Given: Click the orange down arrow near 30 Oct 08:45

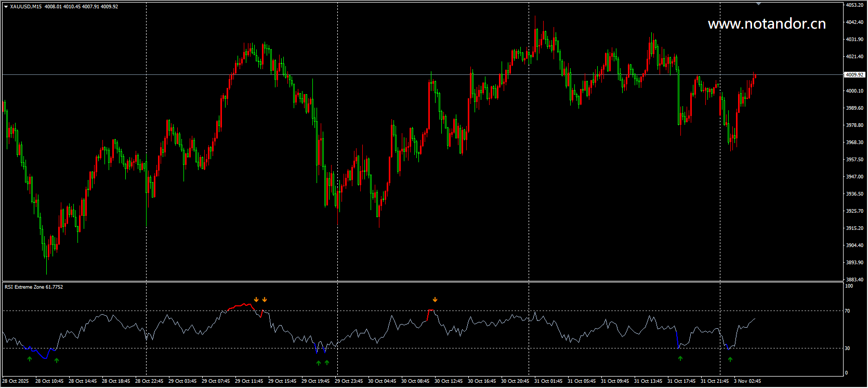Looking at the screenshot, I should tap(435, 300).
